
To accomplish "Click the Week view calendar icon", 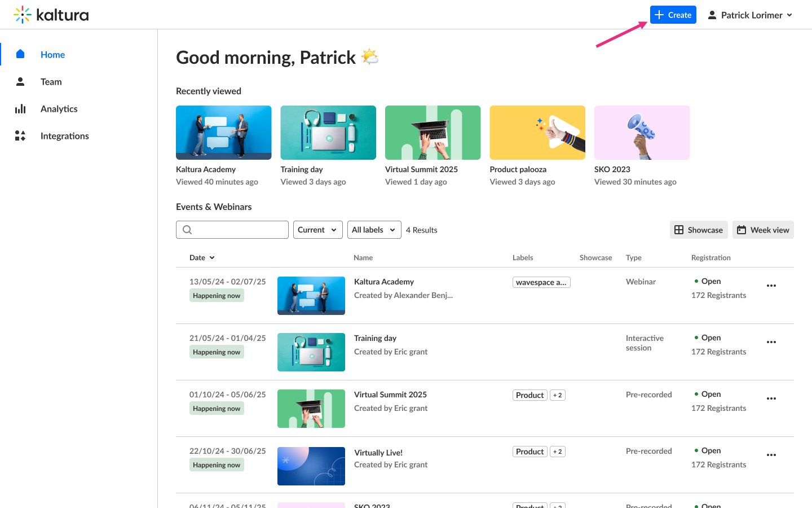I will [x=742, y=230].
